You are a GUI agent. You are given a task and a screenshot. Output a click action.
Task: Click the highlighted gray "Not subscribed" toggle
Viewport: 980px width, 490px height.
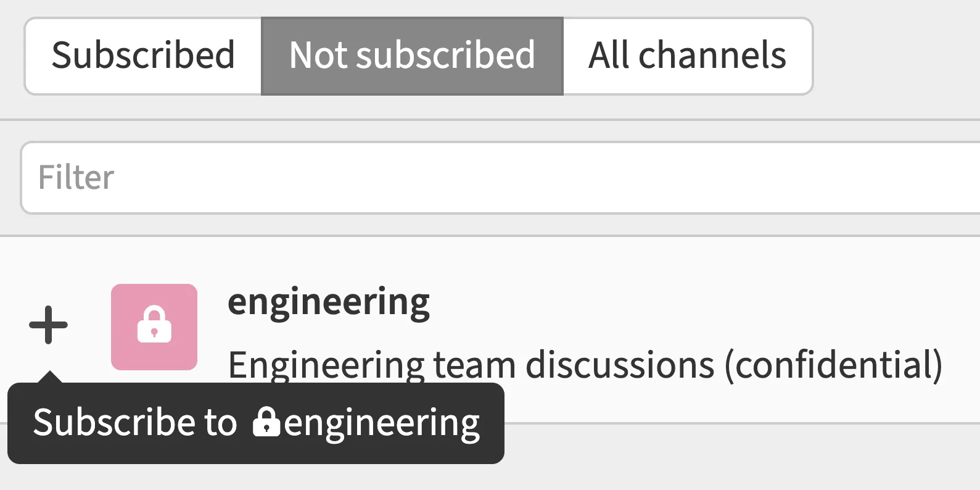point(412,56)
